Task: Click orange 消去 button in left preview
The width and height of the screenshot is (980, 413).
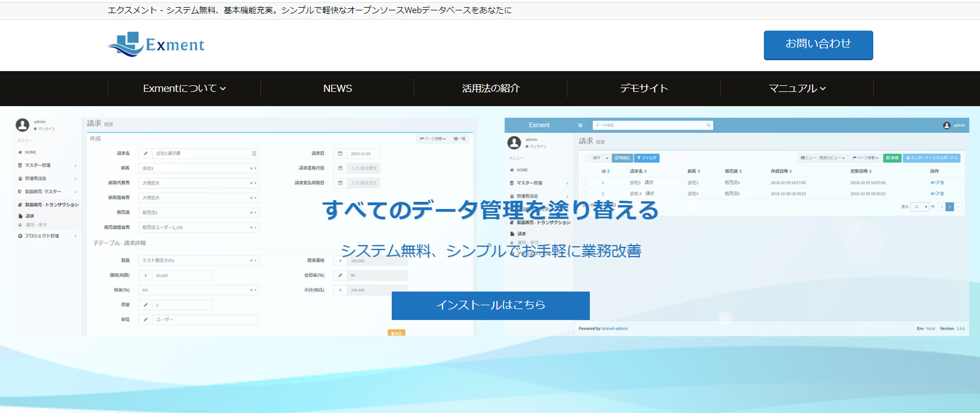Action: pos(396,333)
